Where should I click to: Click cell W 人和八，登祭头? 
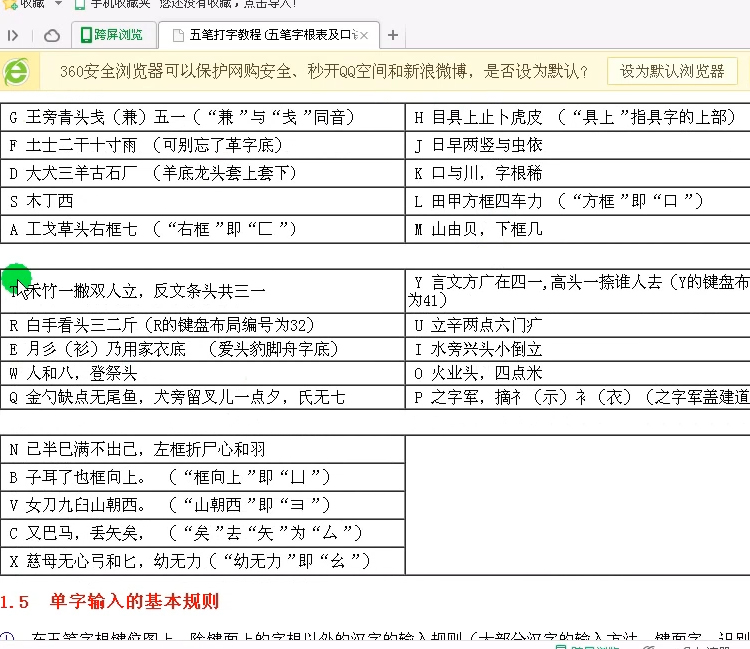202,373
